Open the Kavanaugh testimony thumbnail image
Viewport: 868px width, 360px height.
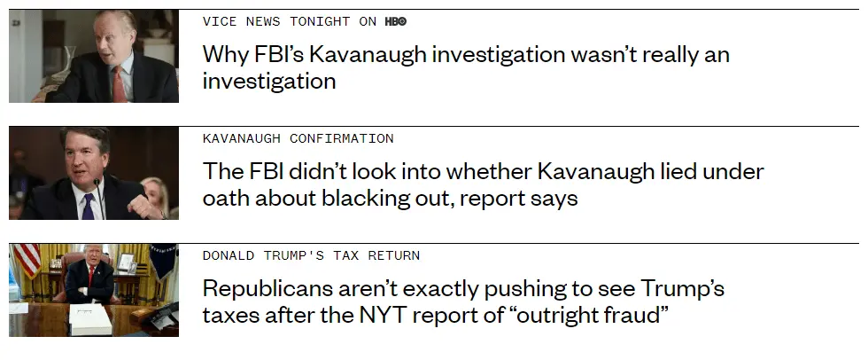(94, 172)
